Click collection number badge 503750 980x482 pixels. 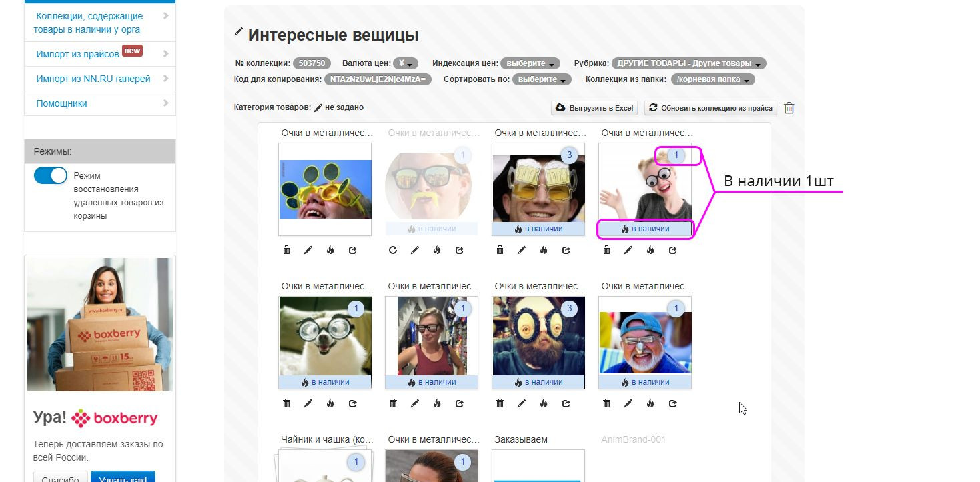click(312, 63)
